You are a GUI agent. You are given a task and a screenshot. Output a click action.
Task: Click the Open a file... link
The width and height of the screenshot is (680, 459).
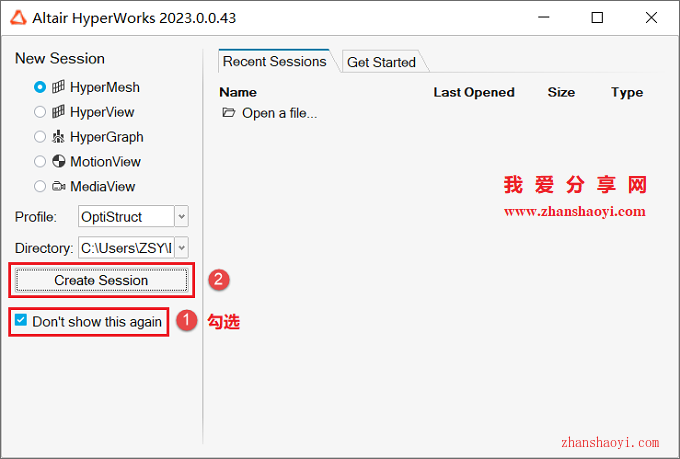[x=279, y=113]
